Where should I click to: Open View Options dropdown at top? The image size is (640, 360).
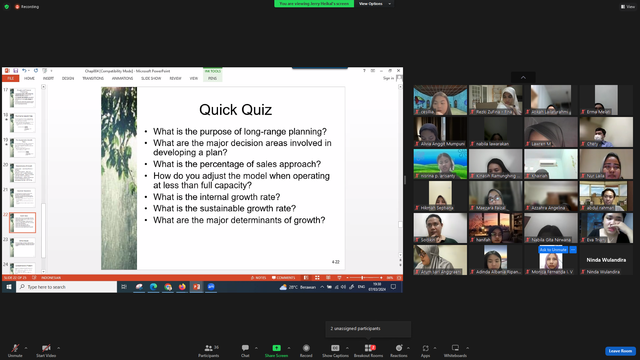pos(375,4)
